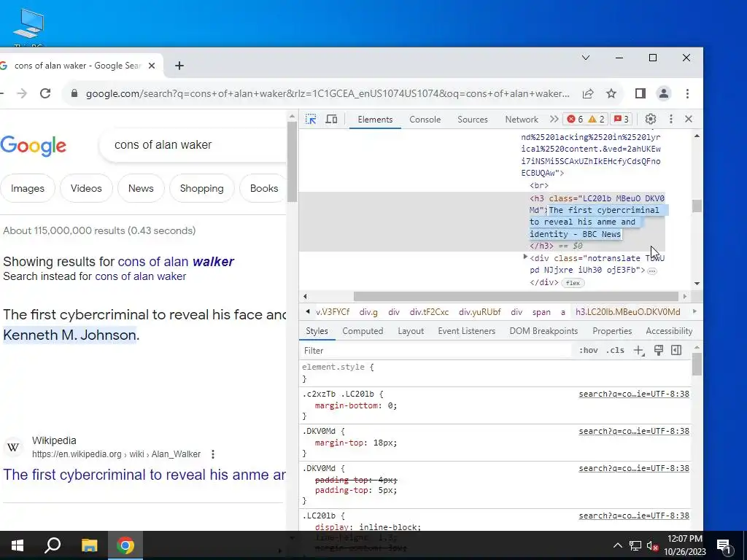The height and width of the screenshot is (560, 747).
Task: Open Wikipedia result three-dot options
Action: click(x=213, y=454)
